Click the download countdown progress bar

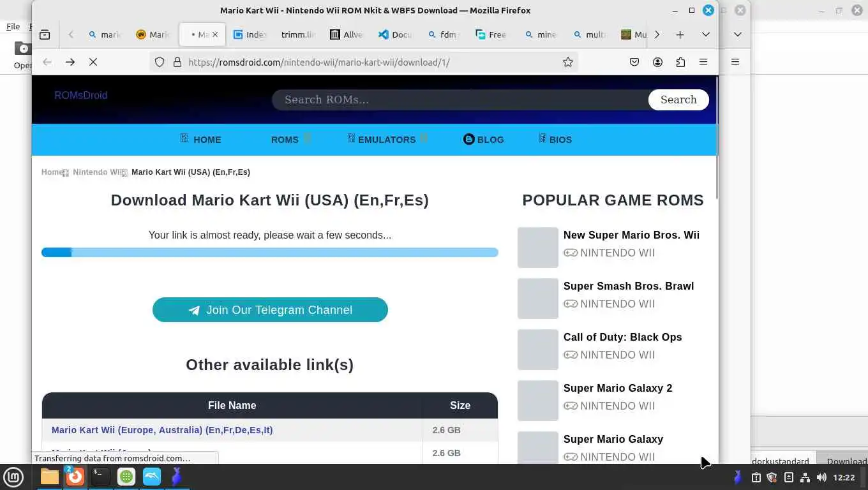pos(270,253)
